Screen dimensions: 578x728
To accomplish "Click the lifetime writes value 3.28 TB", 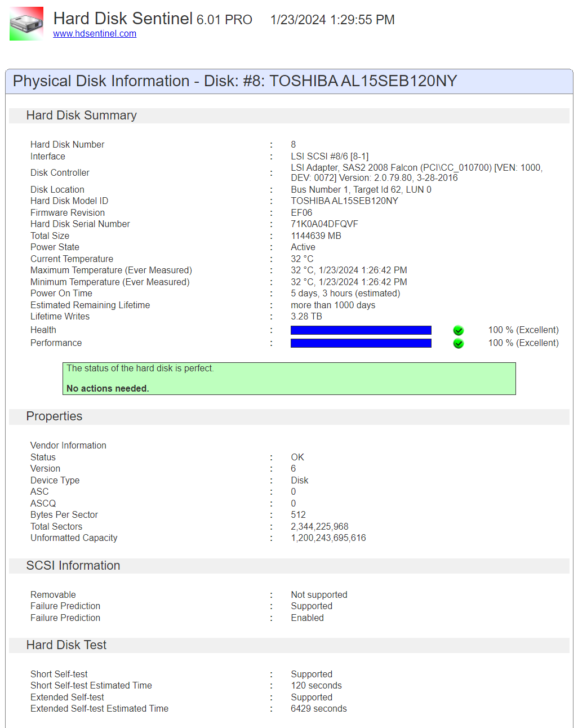I will [x=306, y=317].
